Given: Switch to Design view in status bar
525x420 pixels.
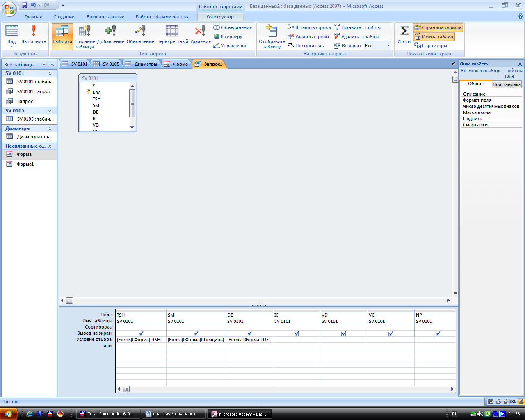Looking at the screenshot, I should [521, 402].
